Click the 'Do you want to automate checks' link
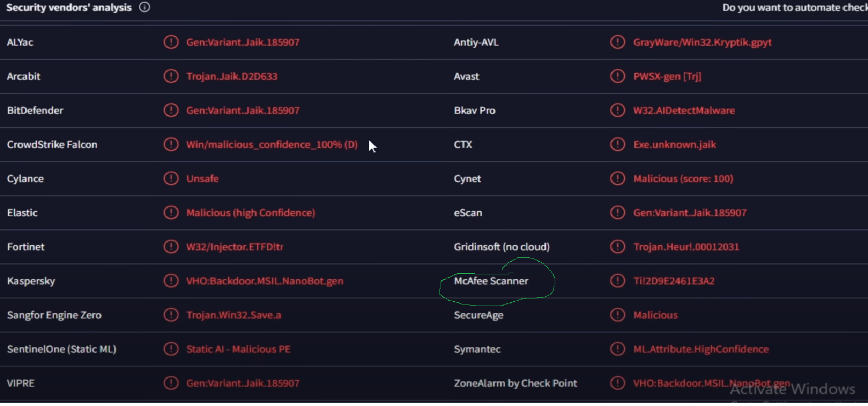The width and height of the screenshot is (868, 406). [x=795, y=8]
